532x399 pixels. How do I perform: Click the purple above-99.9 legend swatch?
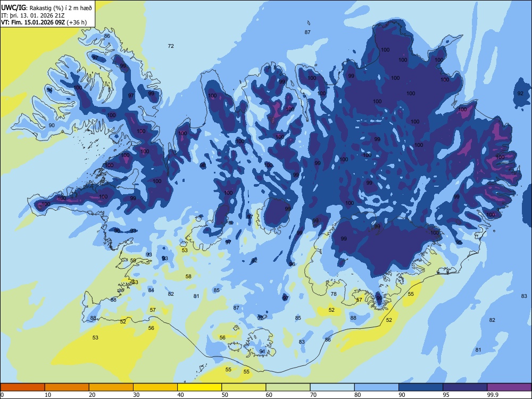pos(509,387)
